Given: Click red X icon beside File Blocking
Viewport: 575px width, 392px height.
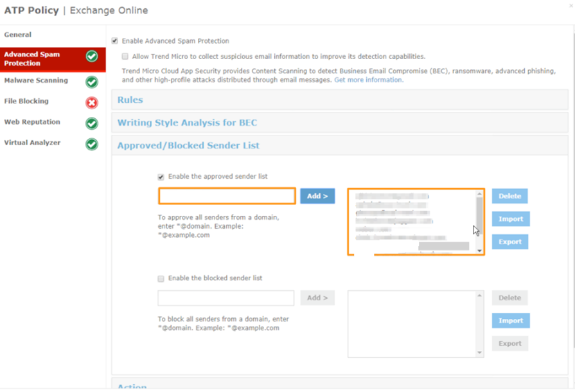Looking at the screenshot, I should [x=92, y=102].
